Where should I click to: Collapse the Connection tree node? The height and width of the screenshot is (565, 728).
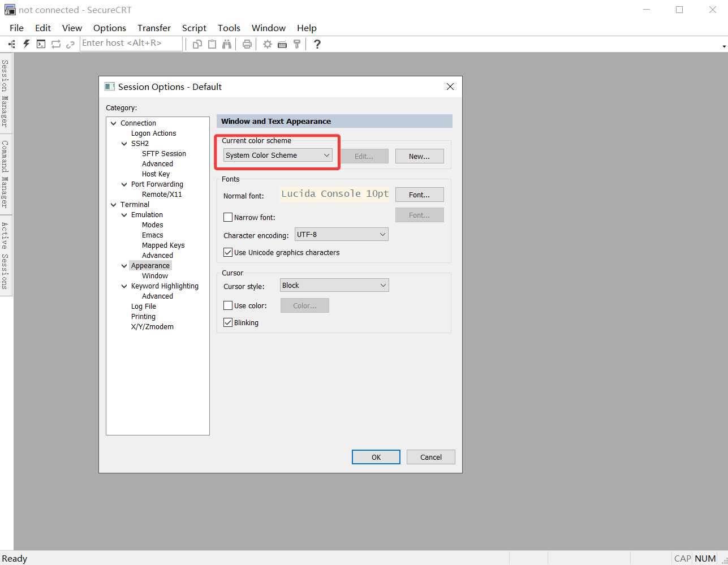(114, 123)
